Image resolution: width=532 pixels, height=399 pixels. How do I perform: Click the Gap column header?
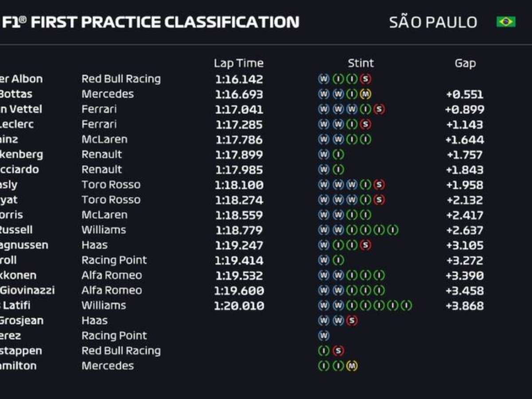click(x=465, y=63)
